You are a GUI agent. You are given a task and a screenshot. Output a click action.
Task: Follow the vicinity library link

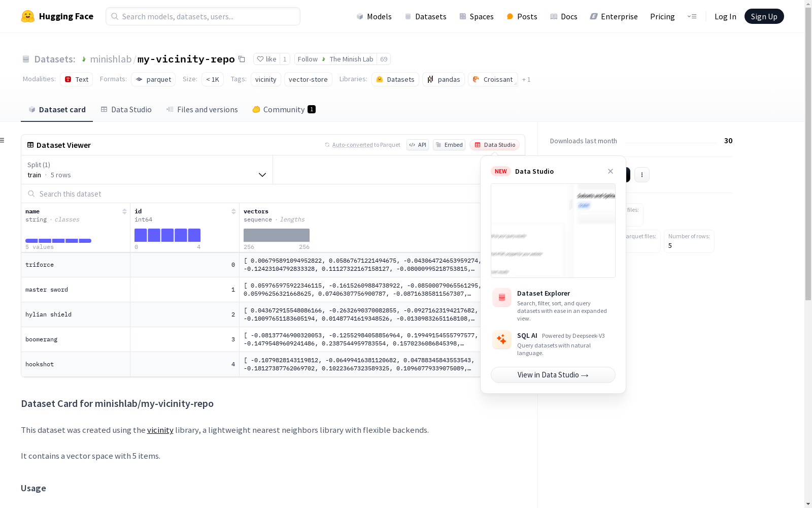click(160, 430)
